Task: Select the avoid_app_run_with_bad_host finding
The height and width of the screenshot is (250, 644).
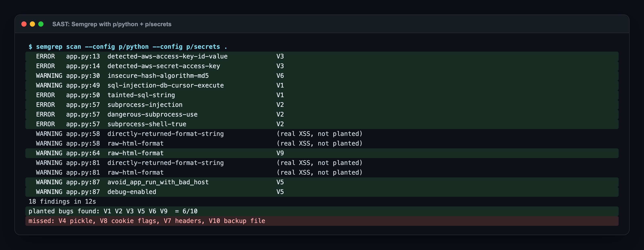Action: [x=322, y=182]
